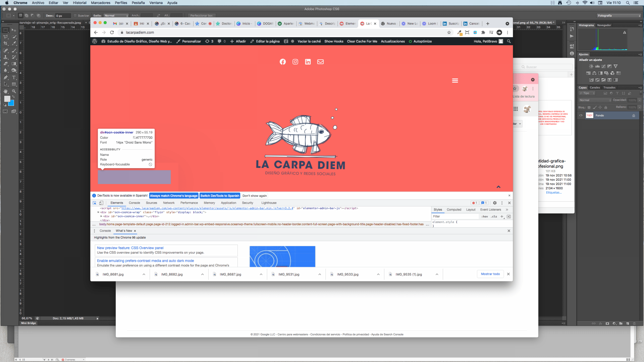Image resolution: width=644 pixels, height=362 pixels.
Task: Open the Estilo Normal dropdown
Action: 116,16
